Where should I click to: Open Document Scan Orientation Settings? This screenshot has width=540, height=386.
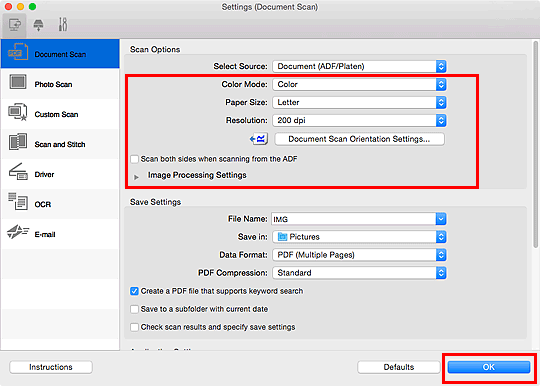tap(359, 139)
